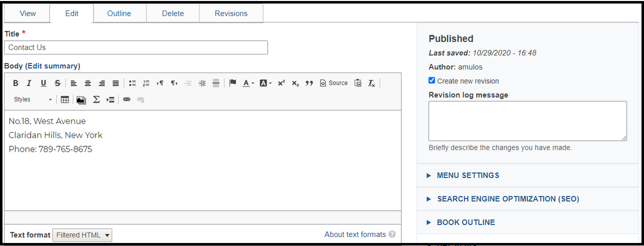Toggle strikethrough text formatting
644x246 pixels.
(57, 83)
